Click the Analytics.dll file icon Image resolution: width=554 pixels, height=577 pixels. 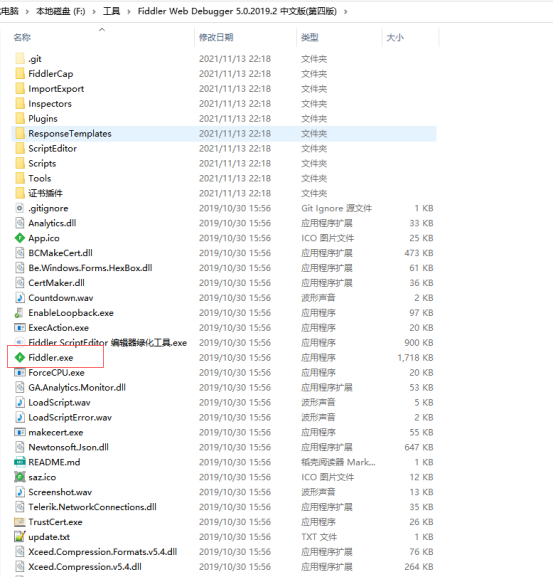[20, 223]
